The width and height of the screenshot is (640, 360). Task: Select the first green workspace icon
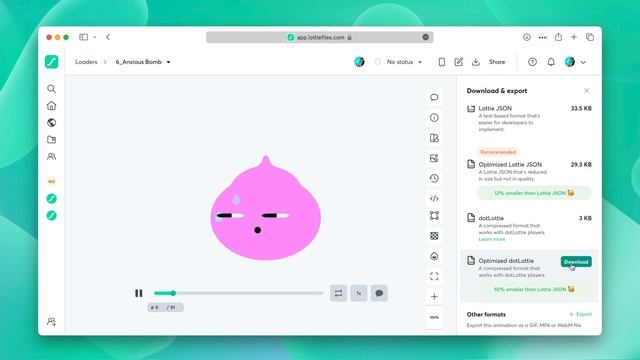pos(51,199)
